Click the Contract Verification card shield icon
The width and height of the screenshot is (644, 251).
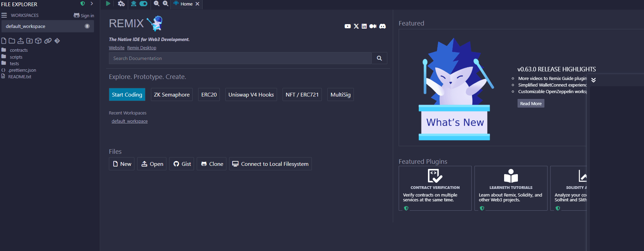406,208
